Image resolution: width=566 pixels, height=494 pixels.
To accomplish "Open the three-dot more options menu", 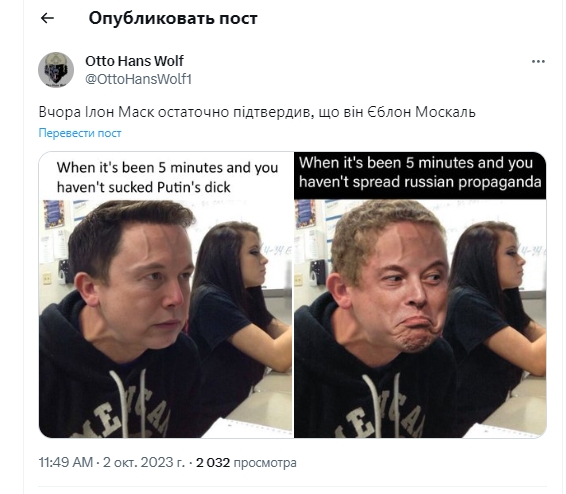I will 538,62.
